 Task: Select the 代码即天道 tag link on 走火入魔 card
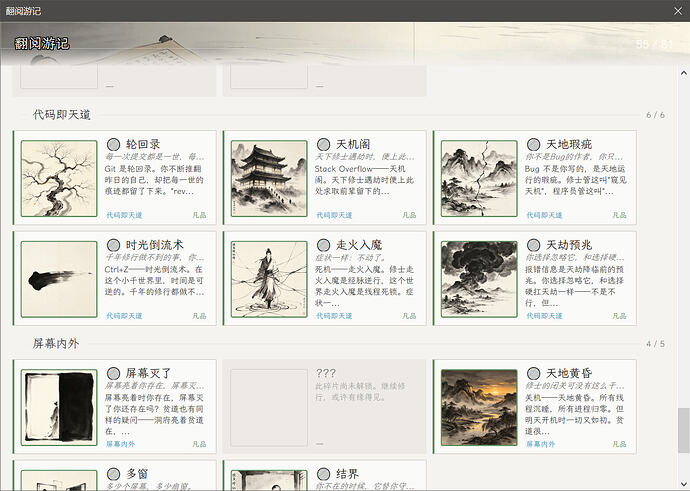point(334,316)
